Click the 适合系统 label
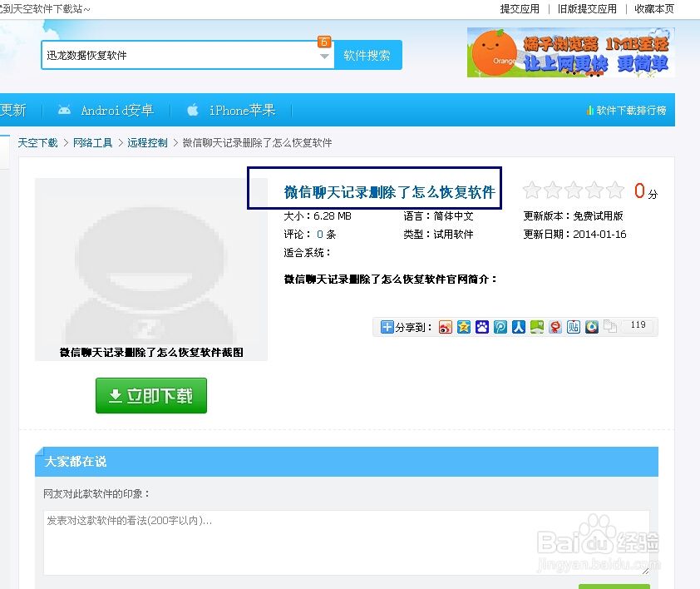700x589 pixels. [307, 253]
